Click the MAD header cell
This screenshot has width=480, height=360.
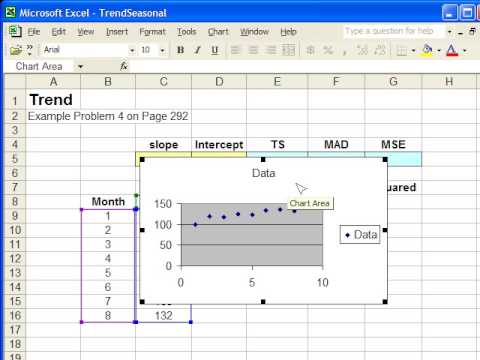tap(336, 145)
